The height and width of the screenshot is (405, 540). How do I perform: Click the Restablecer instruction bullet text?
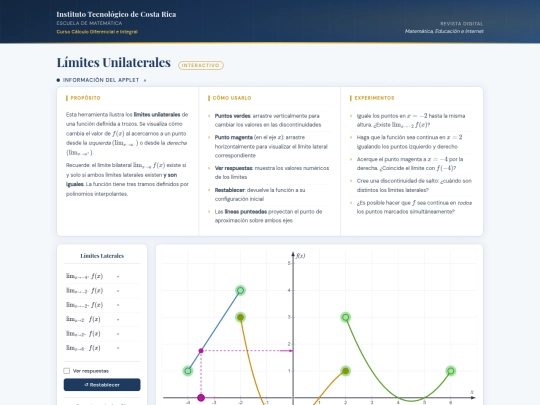coord(260,194)
